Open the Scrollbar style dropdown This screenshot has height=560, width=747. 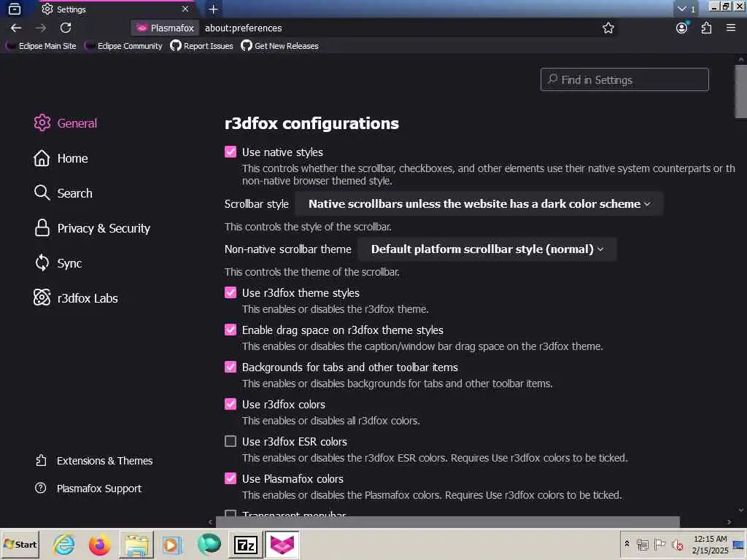[x=479, y=204]
